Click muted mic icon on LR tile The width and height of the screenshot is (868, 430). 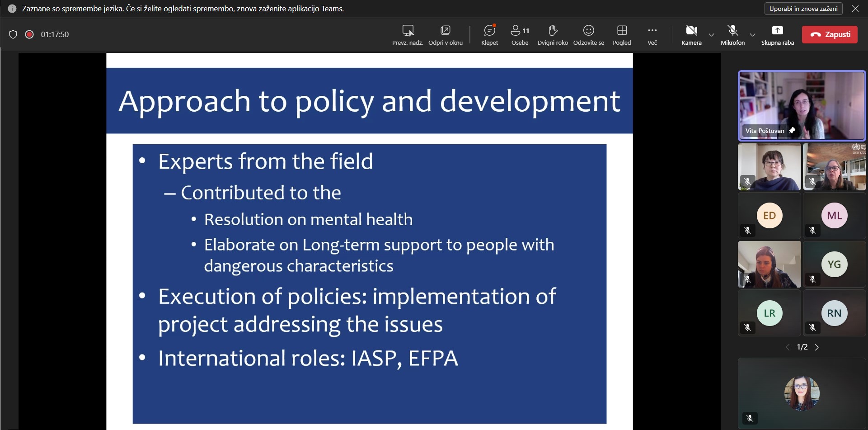(748, 328)
